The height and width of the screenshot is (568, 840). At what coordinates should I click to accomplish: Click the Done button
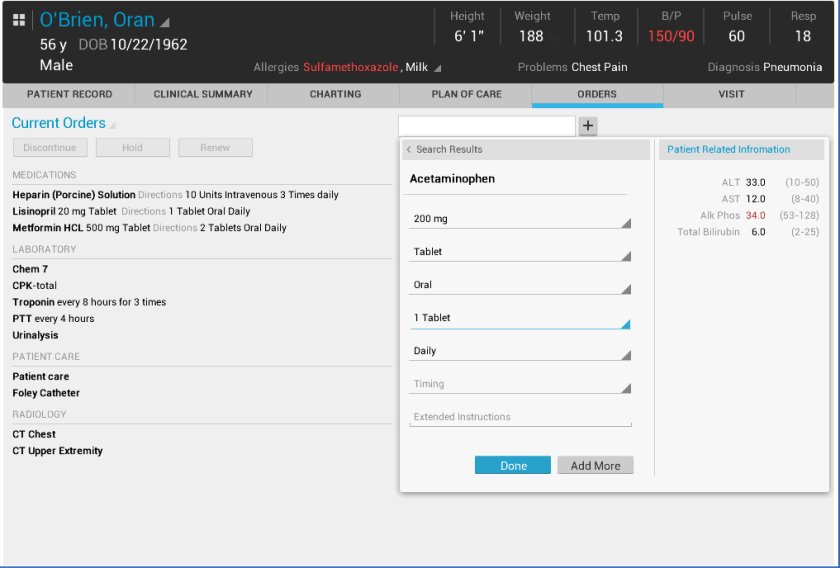tap(513, 466)
